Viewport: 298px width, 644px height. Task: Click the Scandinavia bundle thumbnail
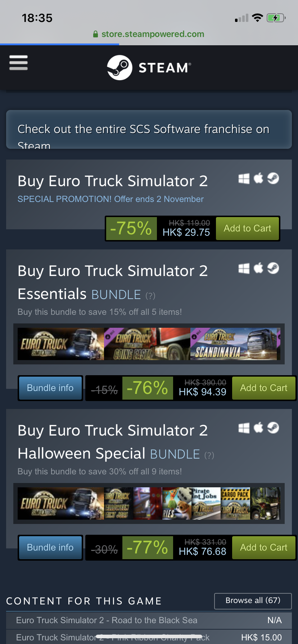click(x=235, y=344)
